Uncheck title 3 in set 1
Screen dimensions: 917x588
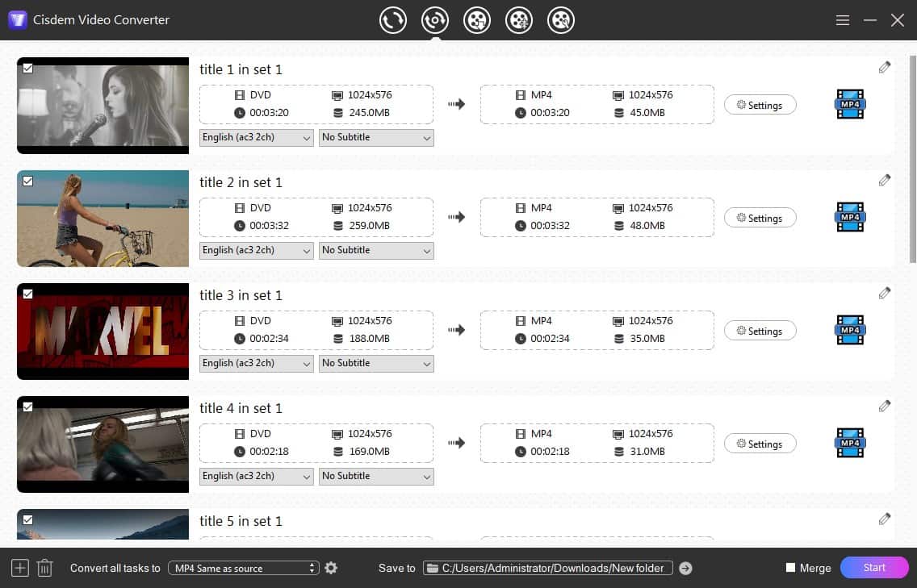(x=28, y=294)
